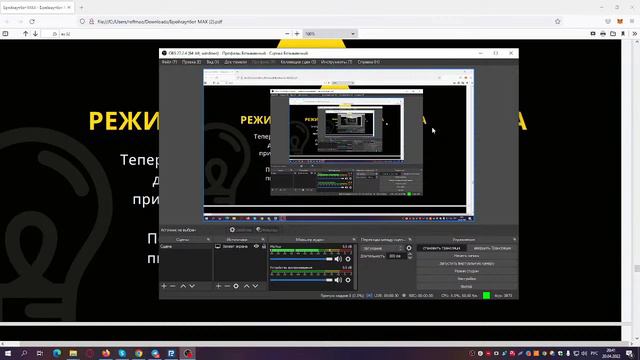The width and height of the screenshot is (640, 360).
Task: Open the OBS Help menu
Action: pyautogui.click(x=369, y=62)
